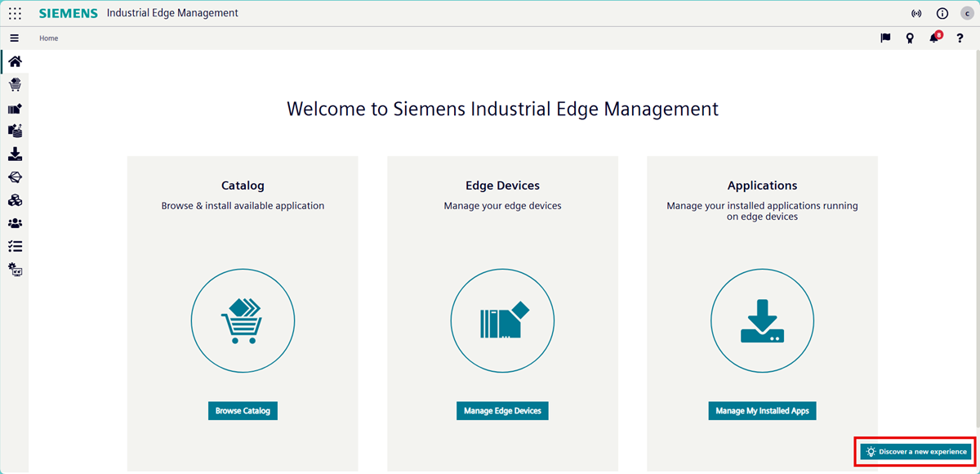Open the checklist sidebar icon
980x474 pixels.
tap(15, 246)
